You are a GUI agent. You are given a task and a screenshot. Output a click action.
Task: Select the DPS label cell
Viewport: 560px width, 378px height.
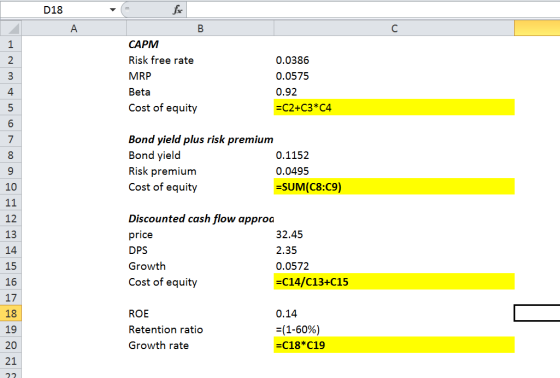pyautogui.click(x=200, y=250)
